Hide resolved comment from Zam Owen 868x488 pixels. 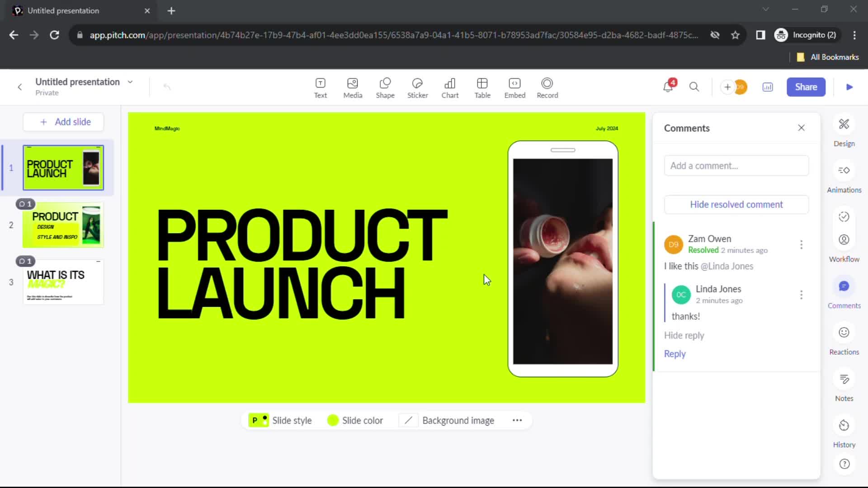coord(736,204)
